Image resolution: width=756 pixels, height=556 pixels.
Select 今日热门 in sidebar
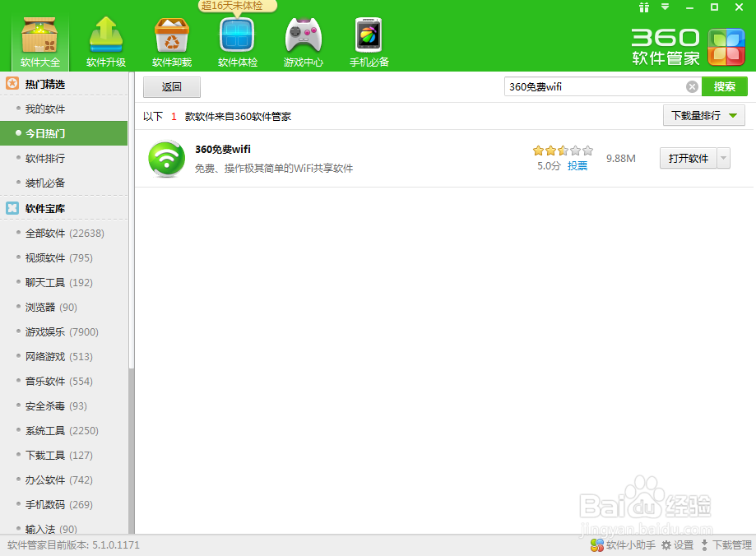tap(63, 133)
